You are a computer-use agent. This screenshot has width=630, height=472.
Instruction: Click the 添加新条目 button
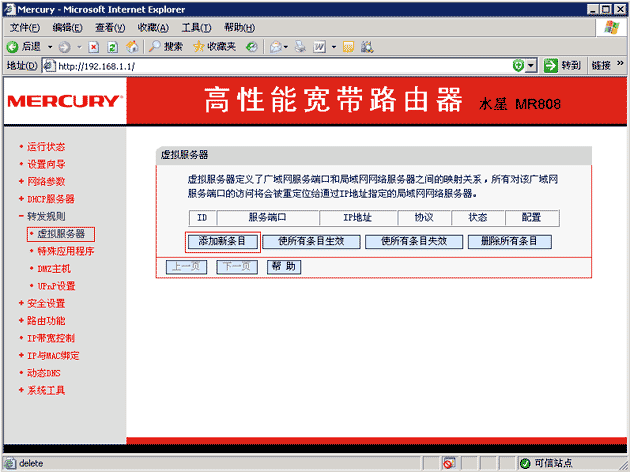tap(223, 241)
